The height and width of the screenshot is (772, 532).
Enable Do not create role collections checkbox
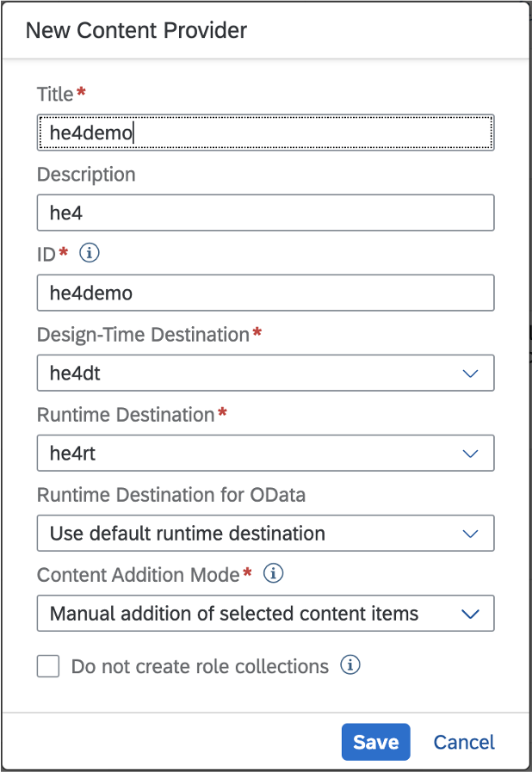tap(48, 666)
